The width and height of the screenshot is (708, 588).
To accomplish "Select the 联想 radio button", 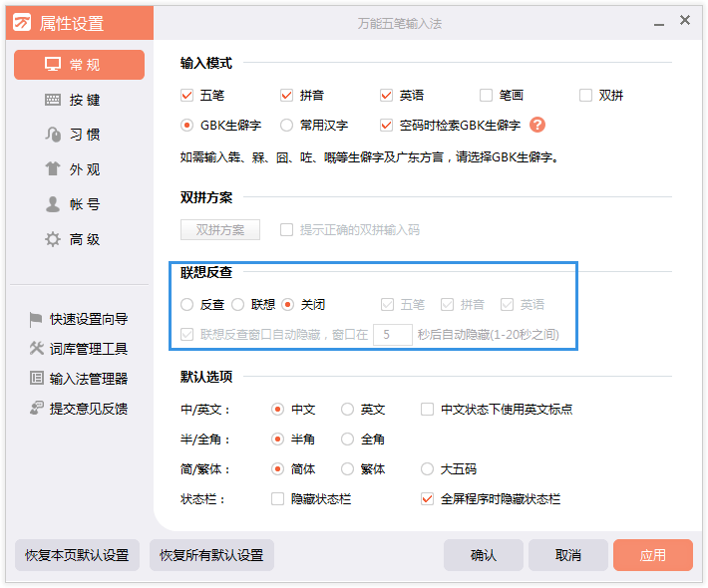I will 238,305.
